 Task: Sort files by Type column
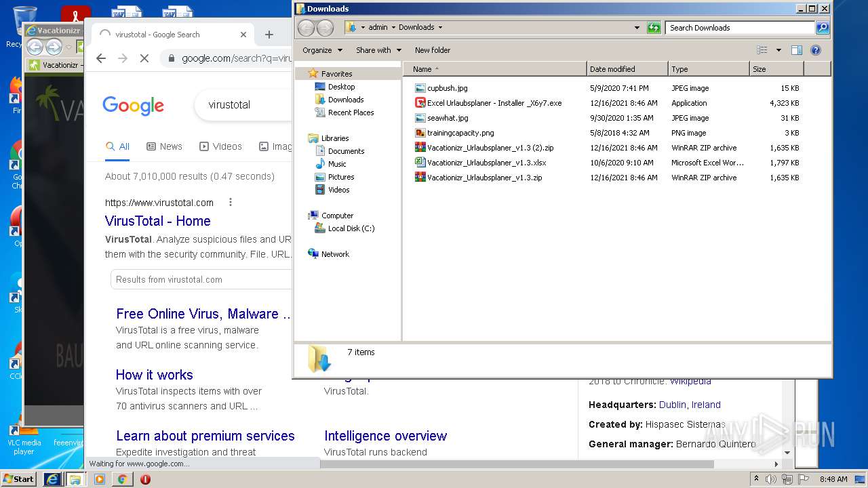pyautogui.click(x=709, y=69)
